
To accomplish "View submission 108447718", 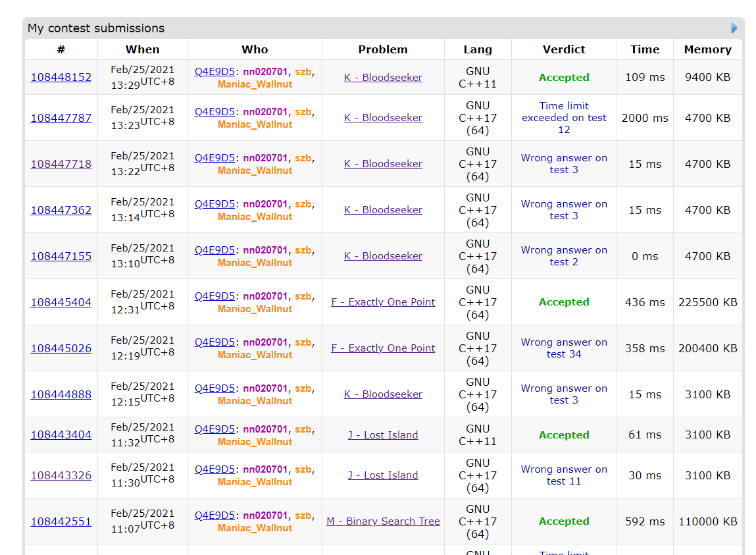I will 61,164.
